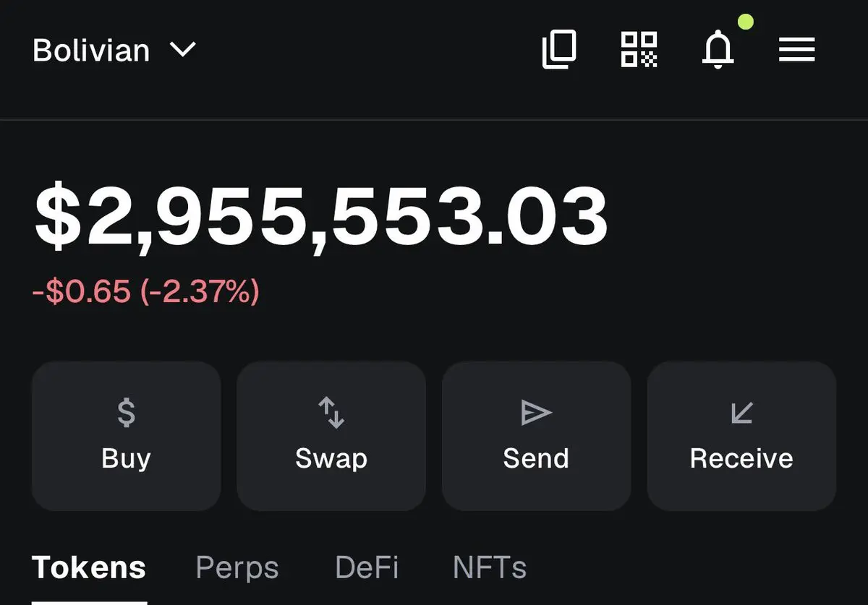Click the dollar sign icon above Buy

(126, 413)
